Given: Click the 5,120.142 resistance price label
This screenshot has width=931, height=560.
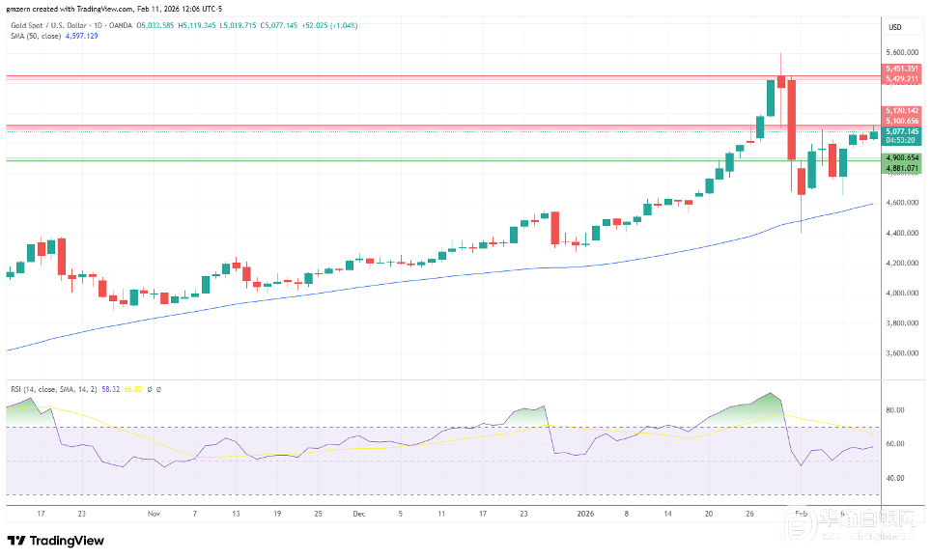Looking at the screenshot, I should coord(899,111).
